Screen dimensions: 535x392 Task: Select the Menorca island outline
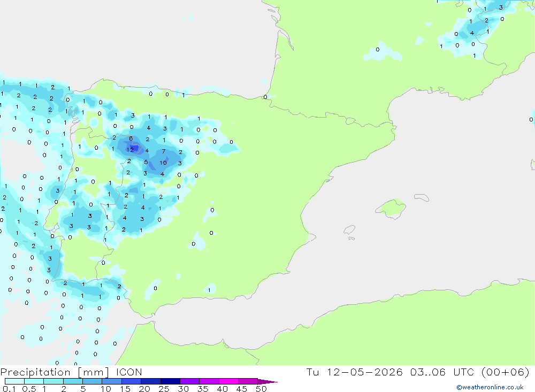pos(422,197)
